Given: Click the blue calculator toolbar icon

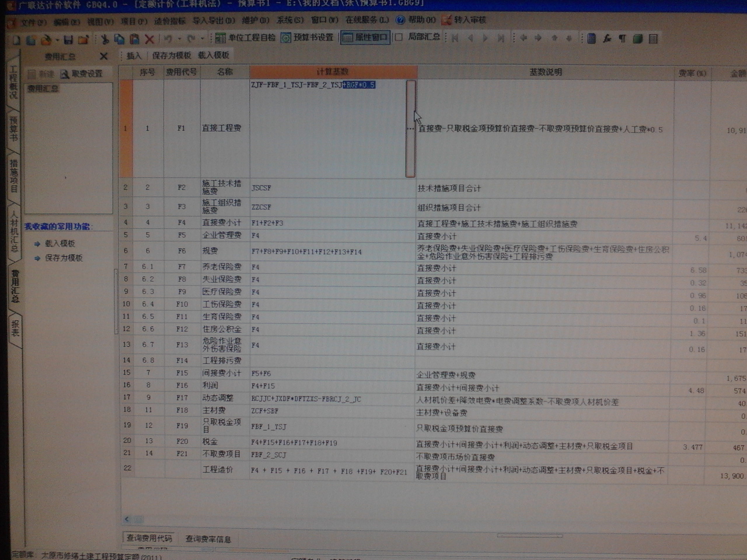Looking at the screenshot, I should pyautogui.click(x=591, y=38).
